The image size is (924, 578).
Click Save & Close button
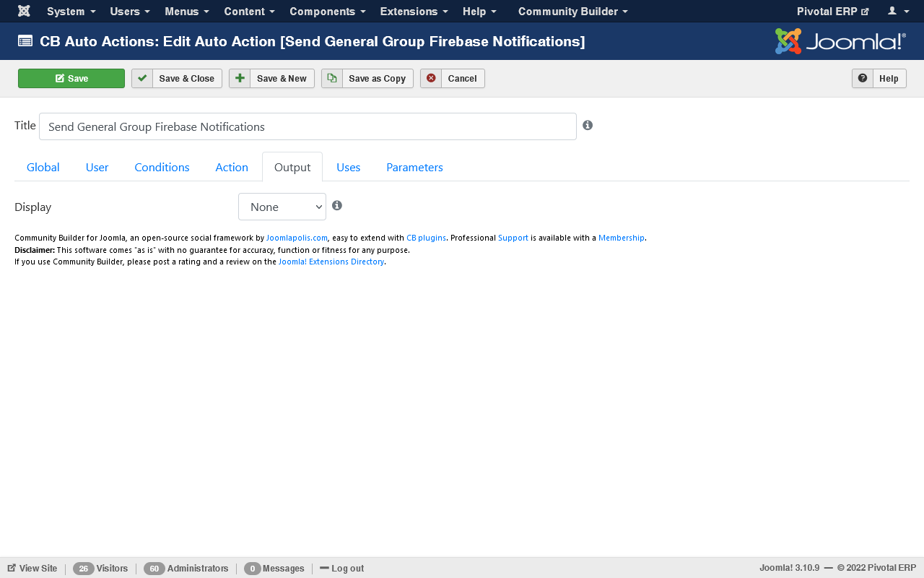177,79
